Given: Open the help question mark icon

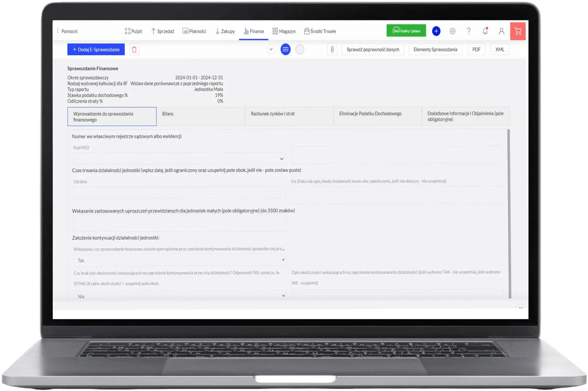Looking at the screenshot, I should 469,31.
